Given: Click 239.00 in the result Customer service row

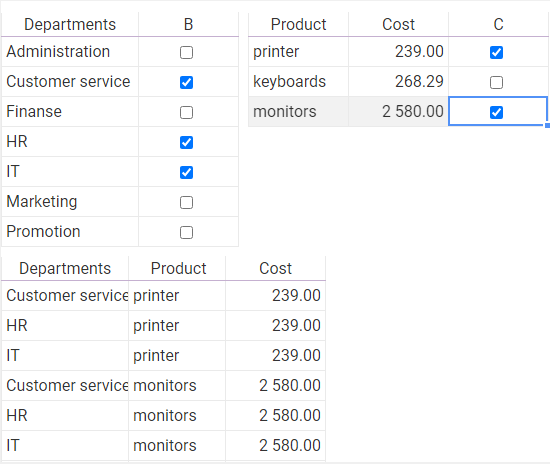Looking at the screenshot, I should 276,296.
